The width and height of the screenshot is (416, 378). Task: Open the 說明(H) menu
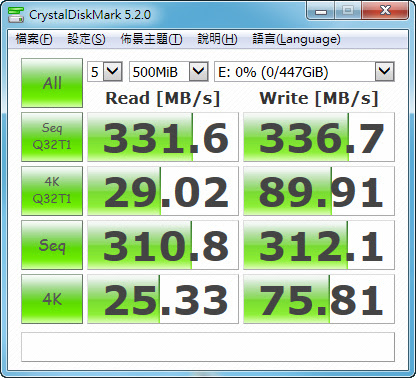[217, 39]
